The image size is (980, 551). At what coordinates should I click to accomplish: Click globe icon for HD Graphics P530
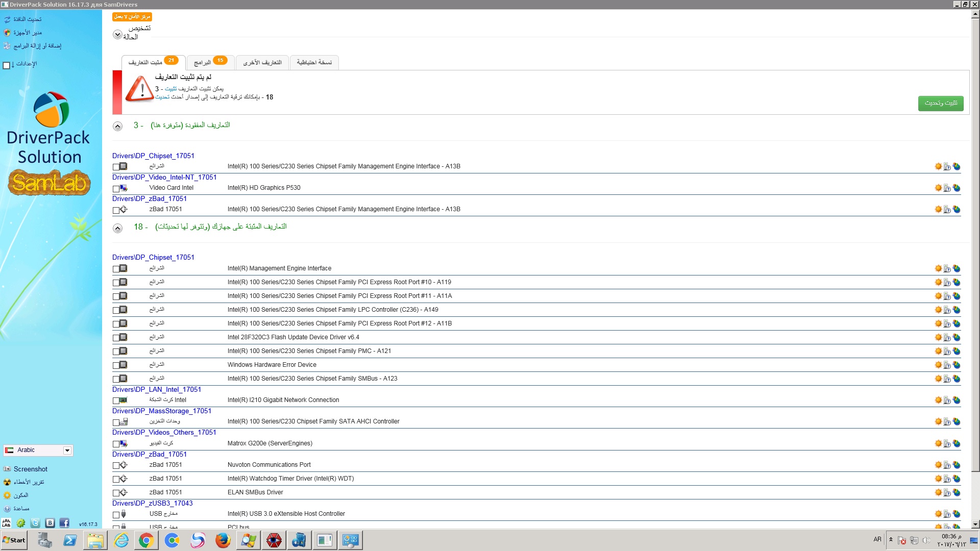coord(957,188)
